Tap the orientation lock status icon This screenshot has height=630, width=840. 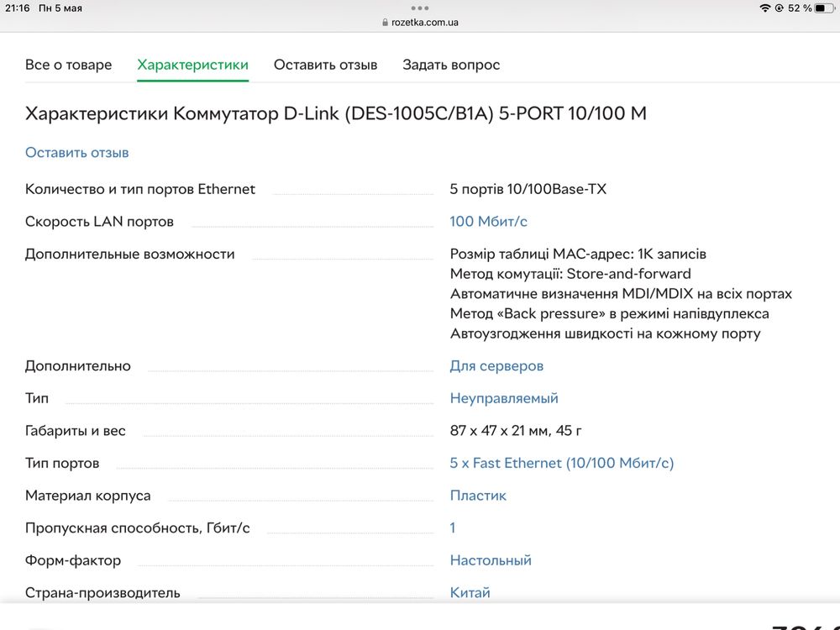(x=780, y=8)
